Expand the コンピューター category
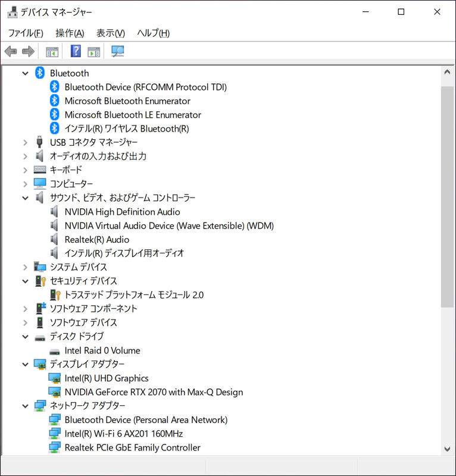The width and height of the screenshot is (456, 476). click(x=26, y=184)
